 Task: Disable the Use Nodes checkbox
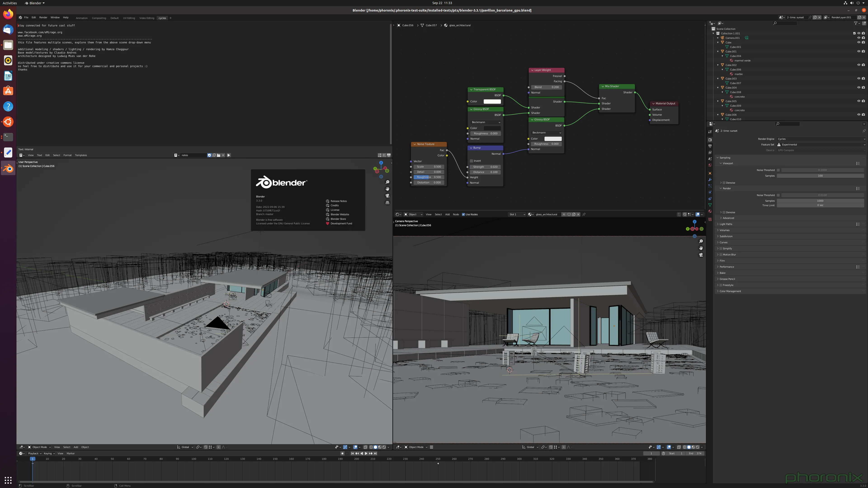[x=463, y=214]
